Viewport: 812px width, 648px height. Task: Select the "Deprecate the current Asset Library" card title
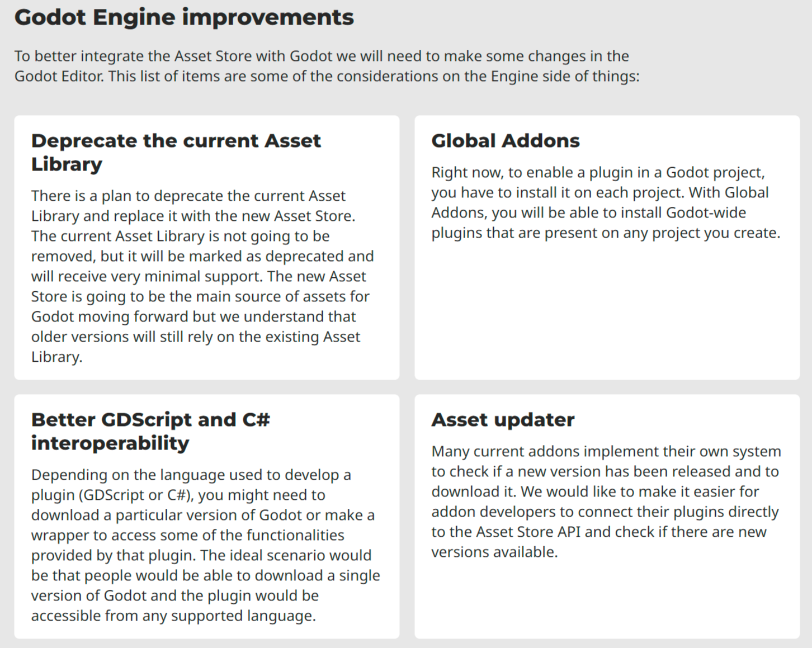pyautogui.click(x=176, y=152)
